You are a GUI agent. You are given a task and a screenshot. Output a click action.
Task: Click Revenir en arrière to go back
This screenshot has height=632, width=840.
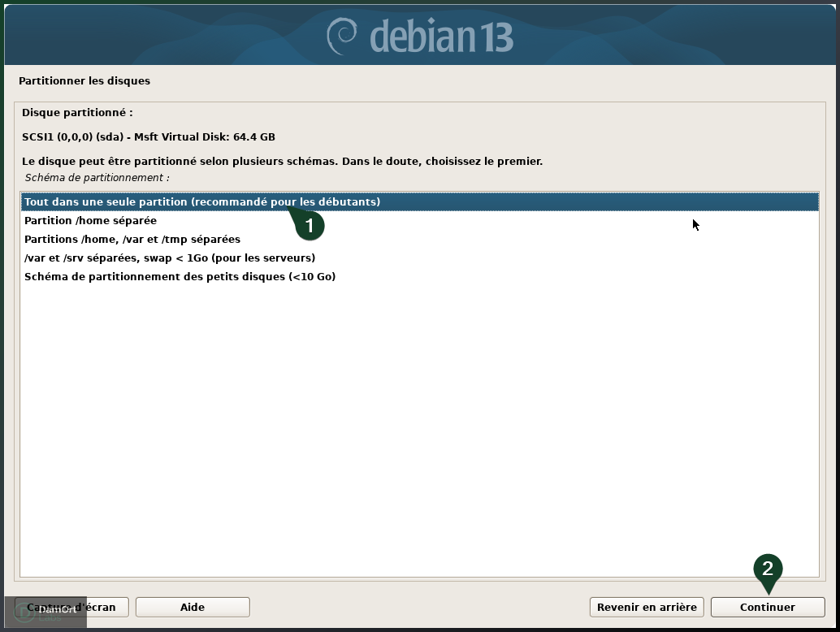(x=646, y=607)
